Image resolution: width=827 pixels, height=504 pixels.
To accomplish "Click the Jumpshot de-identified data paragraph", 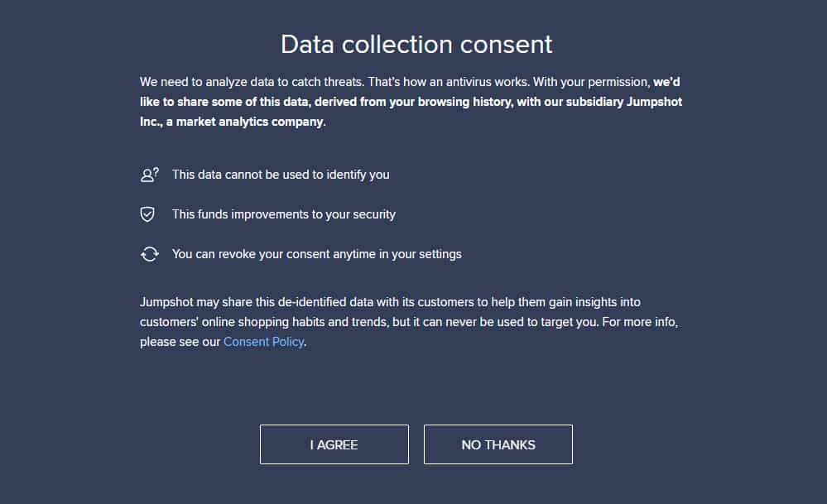I will 408,321.
